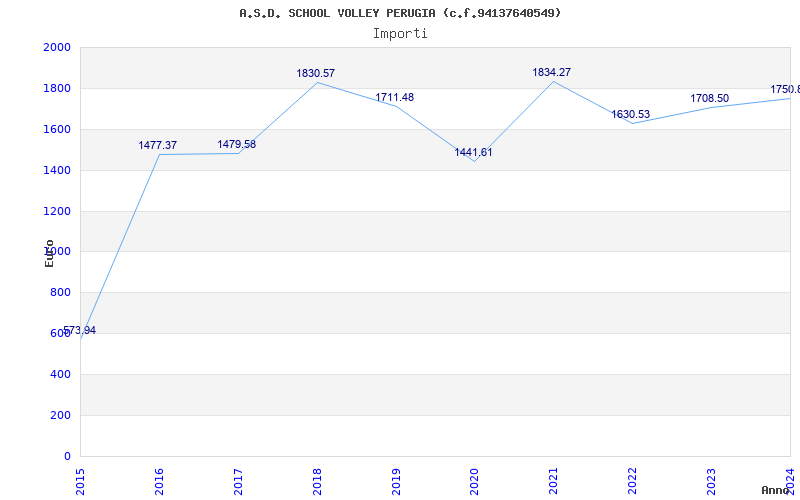Viewport: 800px width, 500px height.
Task: Click the y-axis value 0
Action: [67, 456]
